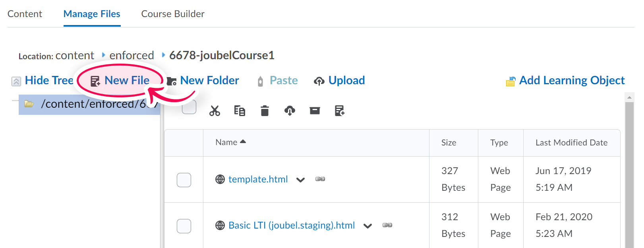
Task: Click the add-to-content icon after archive
Action: (x=340, y=111)
